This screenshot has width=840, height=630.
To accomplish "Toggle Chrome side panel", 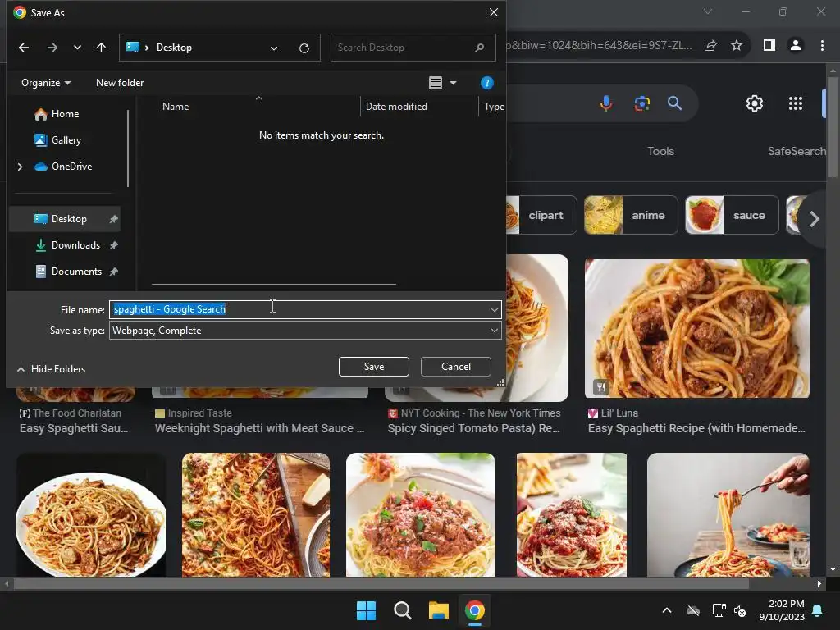I will pos(769,46).
